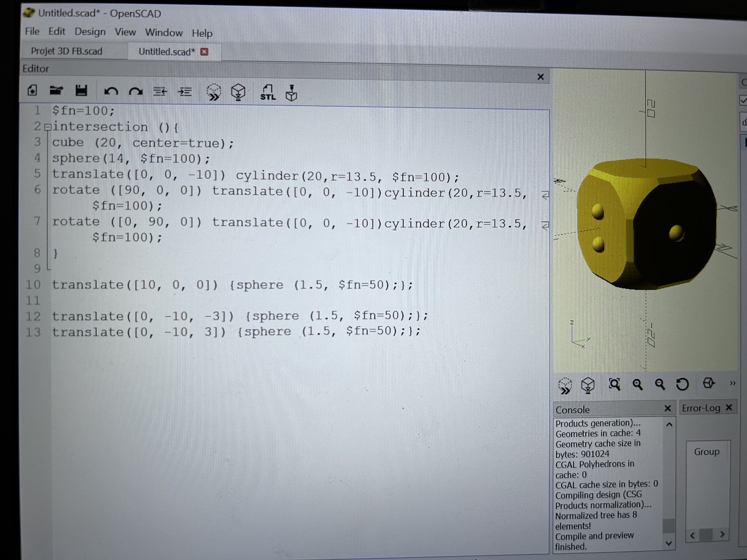Reset the 3D view
The image size is (747, 560).
point(682,384)
